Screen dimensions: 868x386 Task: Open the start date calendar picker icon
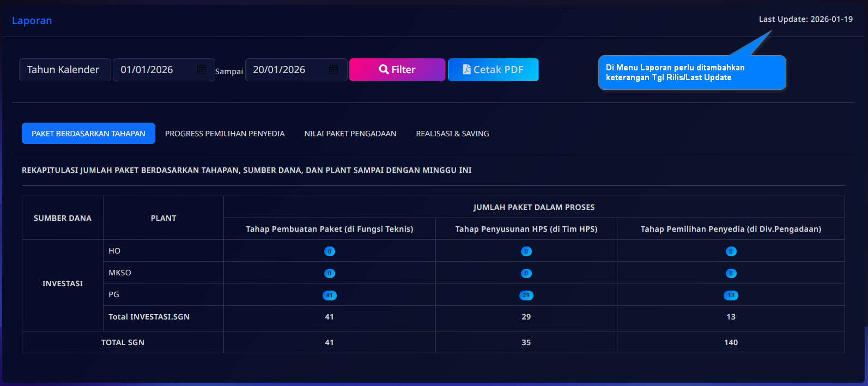pos(202,70)
